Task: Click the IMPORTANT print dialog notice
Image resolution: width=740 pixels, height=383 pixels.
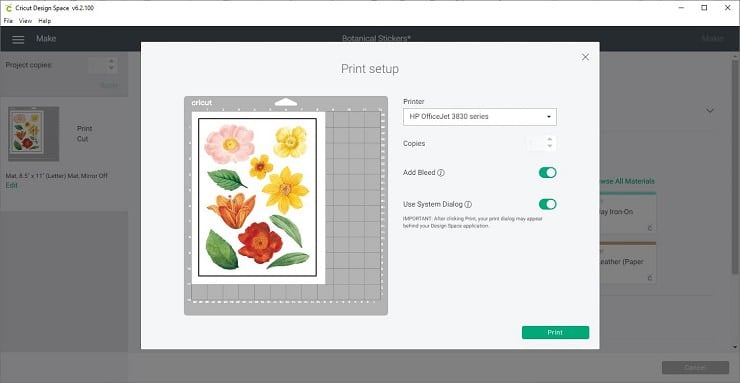Action: [x=472, y=223]
